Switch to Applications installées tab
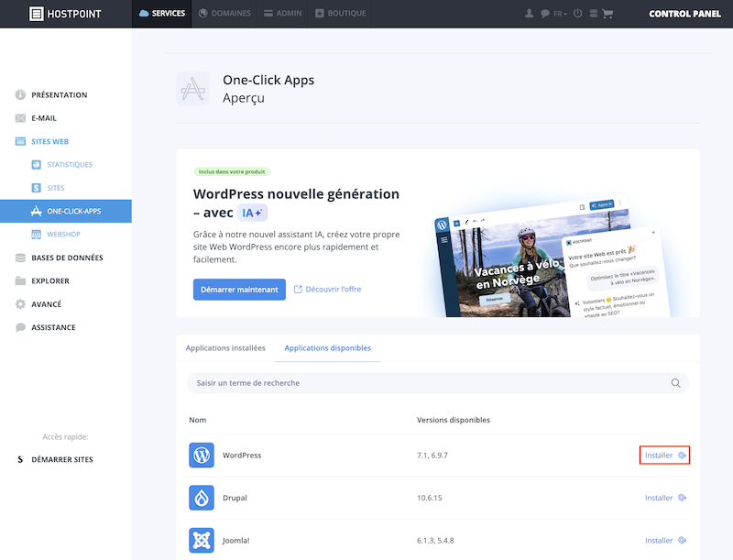Viewport: 733px width, 560px height. click(x=225, y=347)
